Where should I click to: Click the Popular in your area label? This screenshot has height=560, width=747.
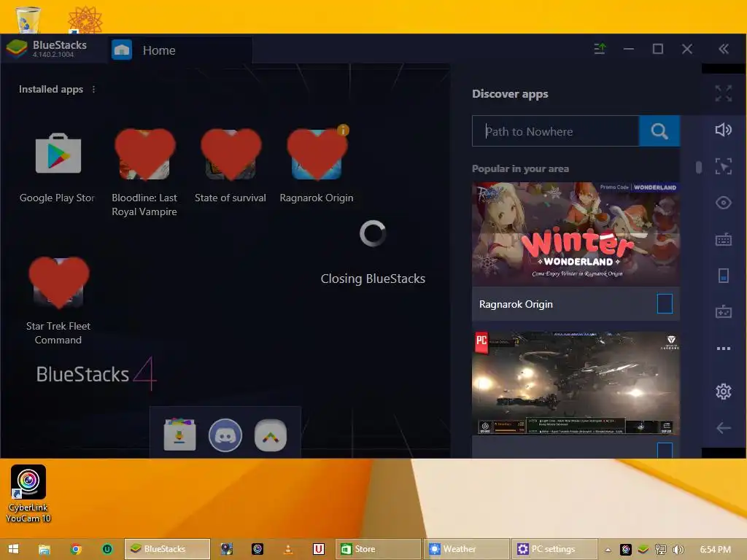click(x=520, y=168)
